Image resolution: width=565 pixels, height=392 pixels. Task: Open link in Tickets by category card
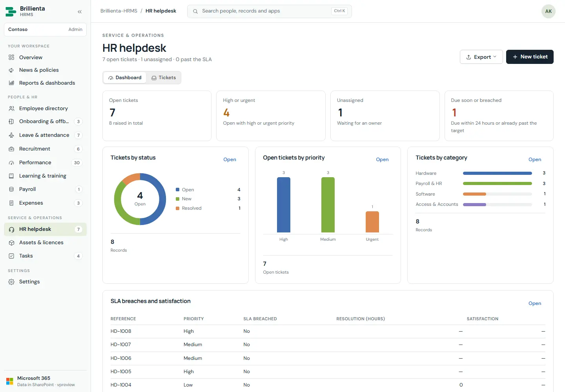point(535,160)
